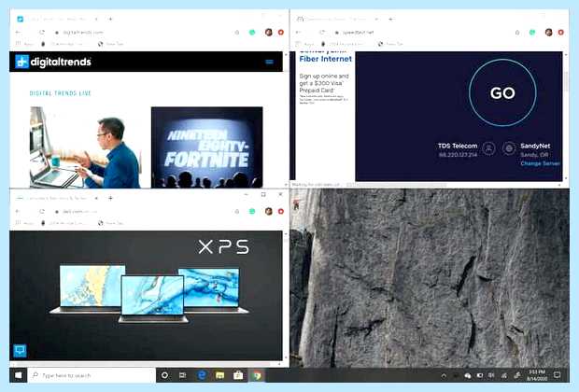Open the thumbnail of man using a laptop

click(85, 147)
